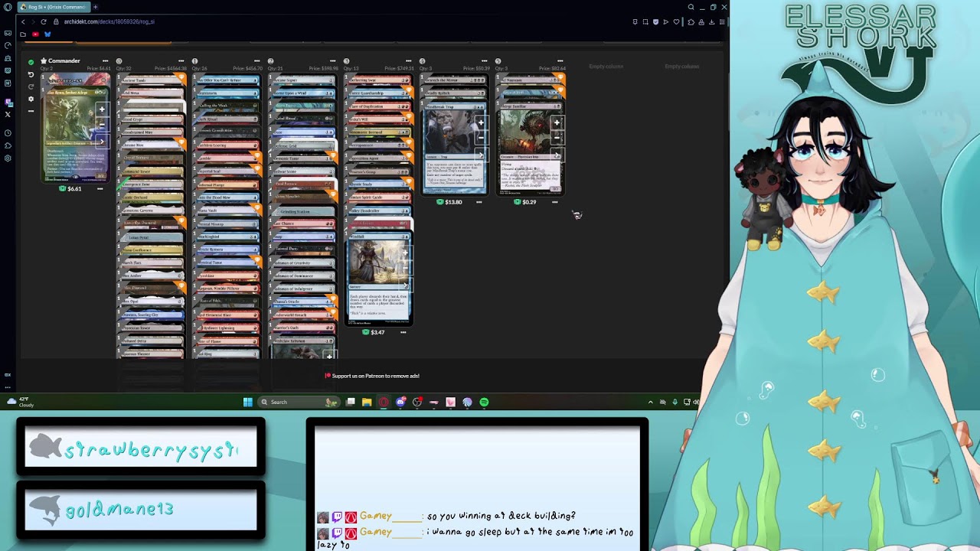Open options menu for column 1

coord(257,60)
